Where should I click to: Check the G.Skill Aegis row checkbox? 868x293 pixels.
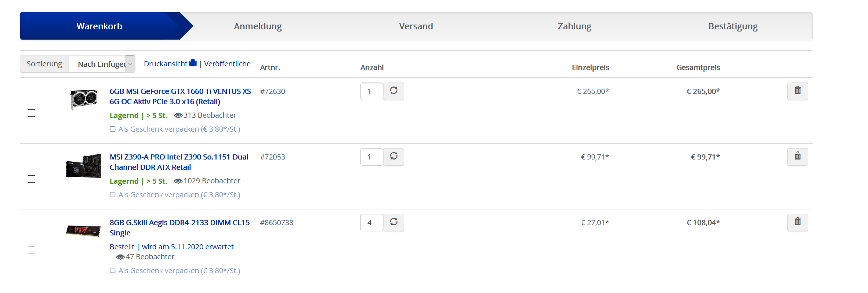click(x=32, y=250)
